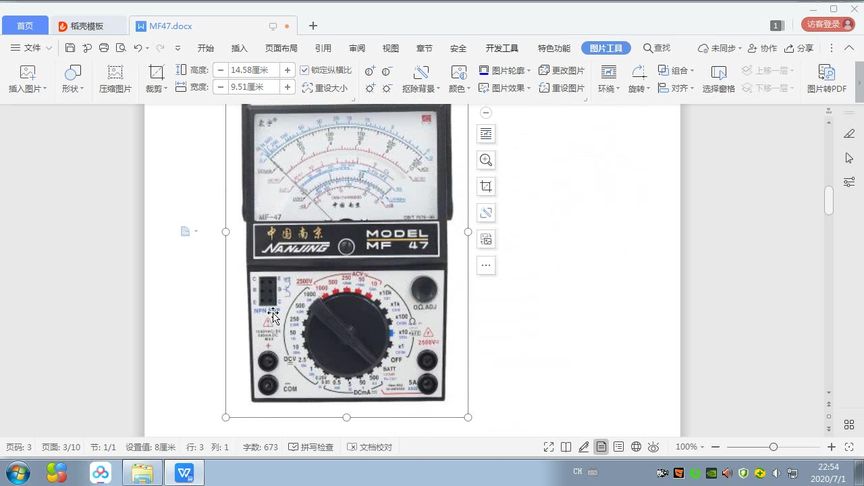Click the plus stepper for height
This screenshot has height=486, width=864.
(287, 70)
